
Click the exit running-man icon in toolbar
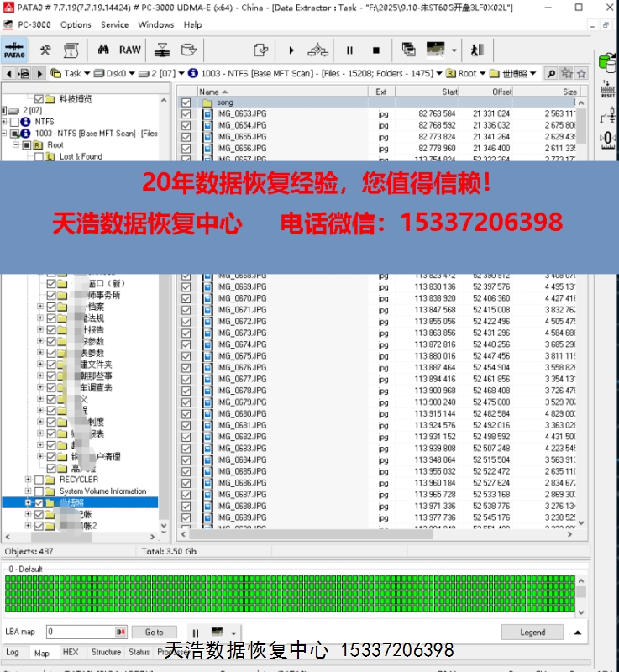[x=477, y=50]
